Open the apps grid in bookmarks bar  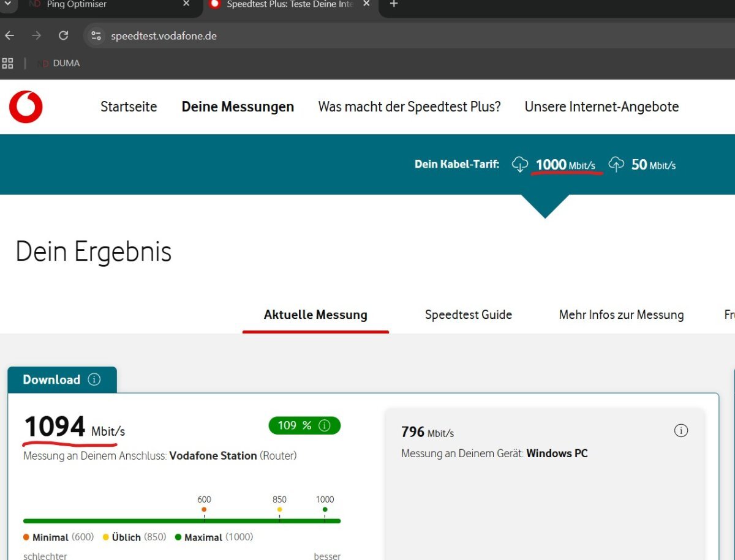8,63
